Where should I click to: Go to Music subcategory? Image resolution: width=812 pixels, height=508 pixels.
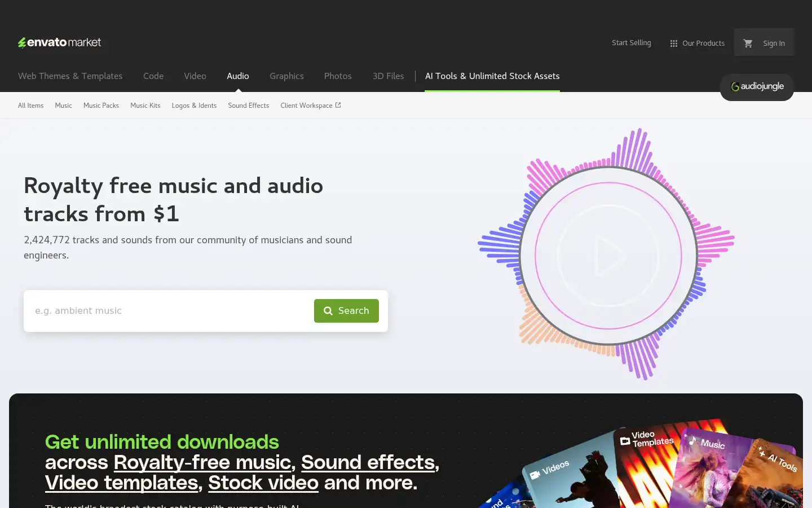tap(64, 106)
